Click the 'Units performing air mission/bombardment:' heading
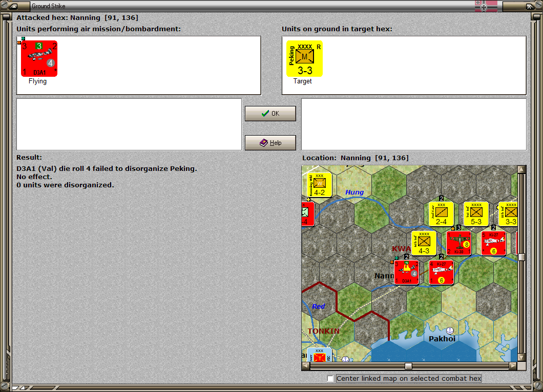The image size is (543, 392). point(99,29)
